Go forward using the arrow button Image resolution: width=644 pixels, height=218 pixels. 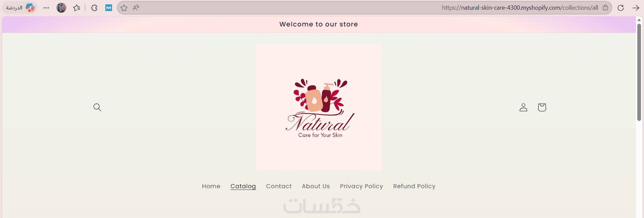[x=635, y=8]
